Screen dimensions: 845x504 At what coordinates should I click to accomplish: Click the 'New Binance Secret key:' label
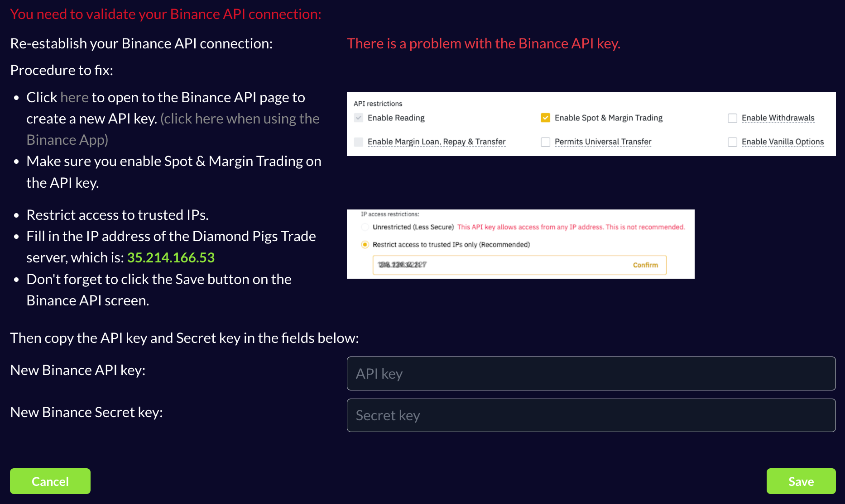coord(86,412)
